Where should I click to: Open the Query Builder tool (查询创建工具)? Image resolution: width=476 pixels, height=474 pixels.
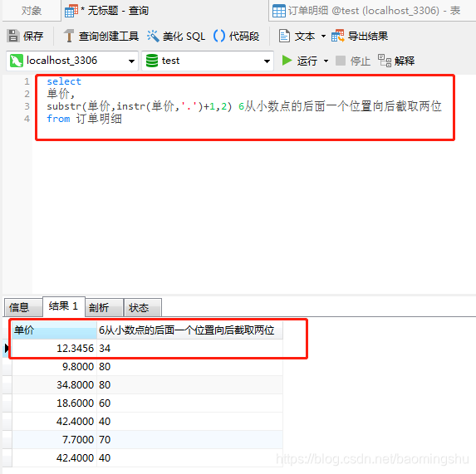pos(101,36)
